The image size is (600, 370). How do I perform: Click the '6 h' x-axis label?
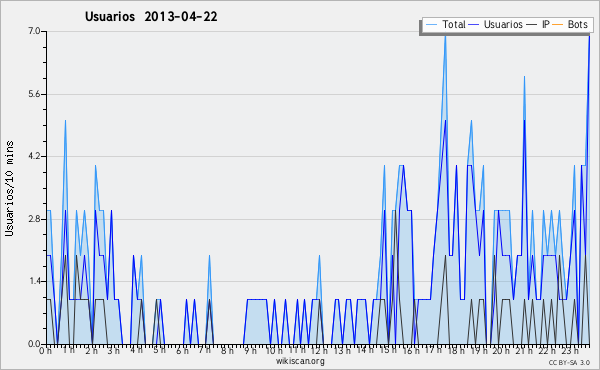pos(183,351)
